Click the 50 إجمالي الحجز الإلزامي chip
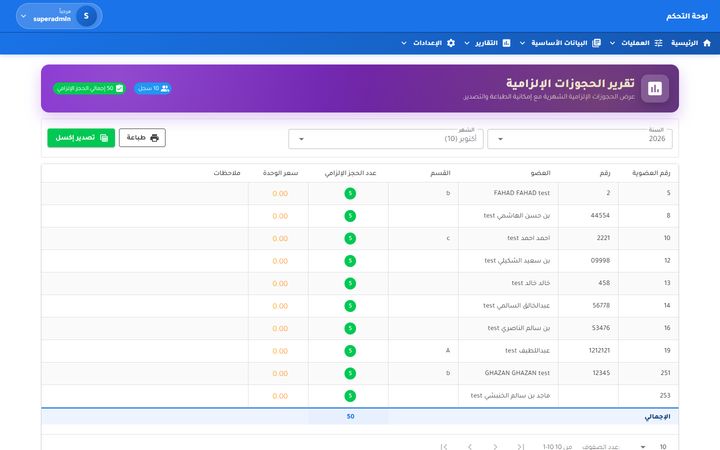The height and width of the screenshot is (450, 720). [90, 88]
